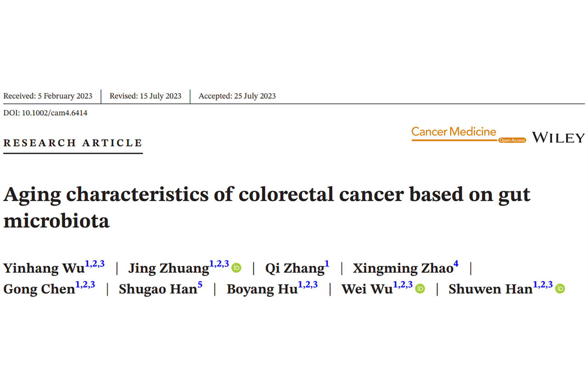Image resolution: width=588 pixels, height=389 pixels.
Task: Click author name Jing Zhuang
Action: [x=169, y=268]
